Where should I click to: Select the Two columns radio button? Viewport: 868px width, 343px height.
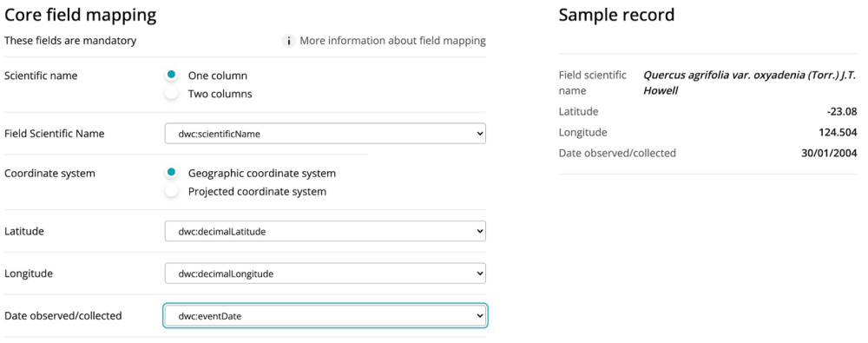tap(172, 93)
